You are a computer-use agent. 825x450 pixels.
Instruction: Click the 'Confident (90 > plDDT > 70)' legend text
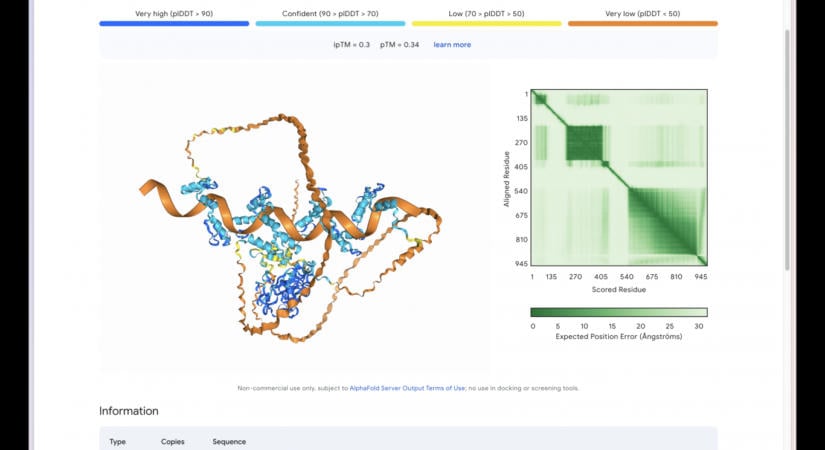pyautogui.click(x=330, y=14)
